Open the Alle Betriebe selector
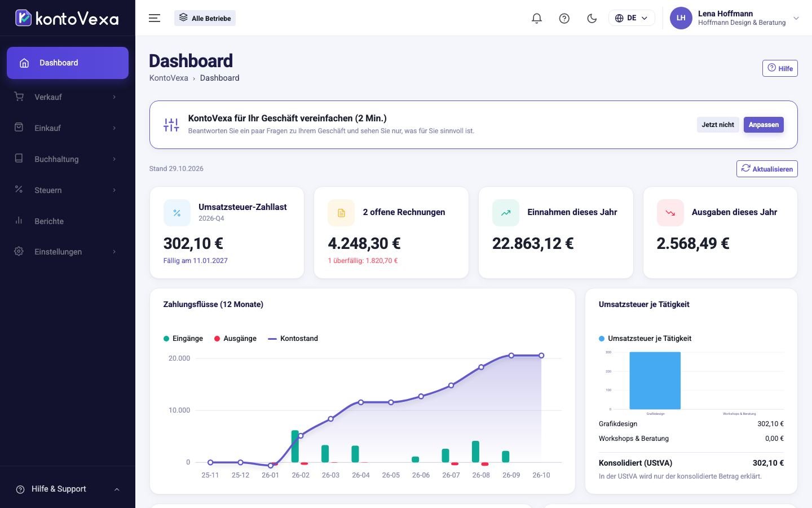Screen dimensions: 812x508 click(205, 18)
